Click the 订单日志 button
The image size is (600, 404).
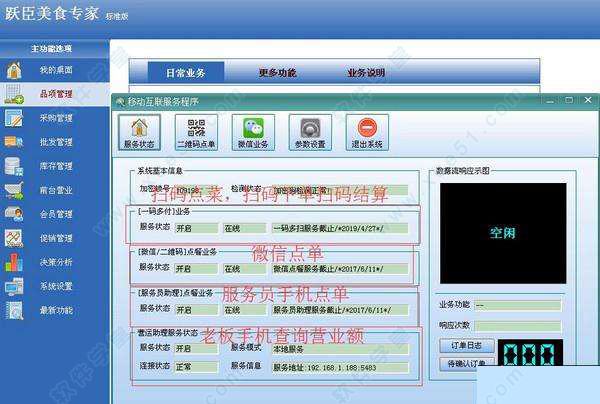point(466,345)
